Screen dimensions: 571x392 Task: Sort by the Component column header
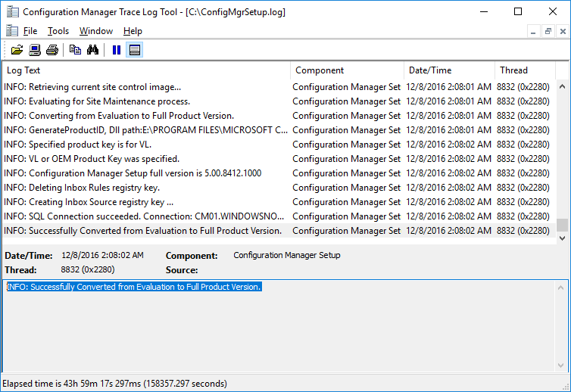[347, 70]
